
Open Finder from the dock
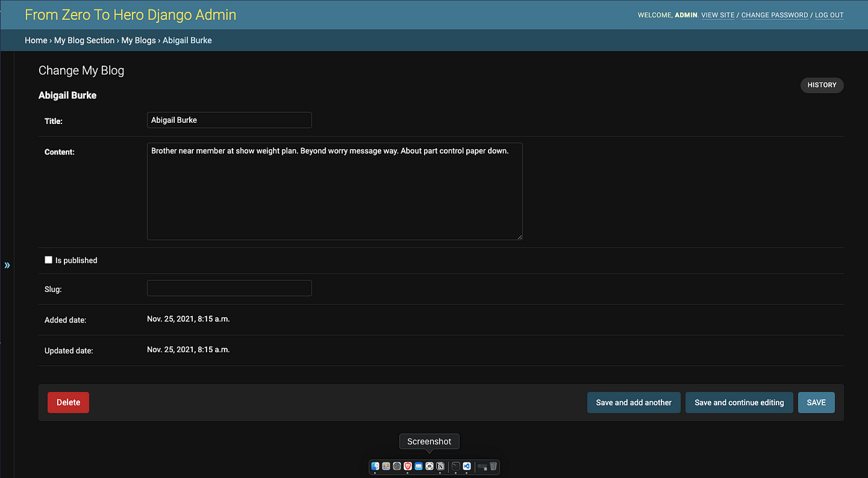375,466
